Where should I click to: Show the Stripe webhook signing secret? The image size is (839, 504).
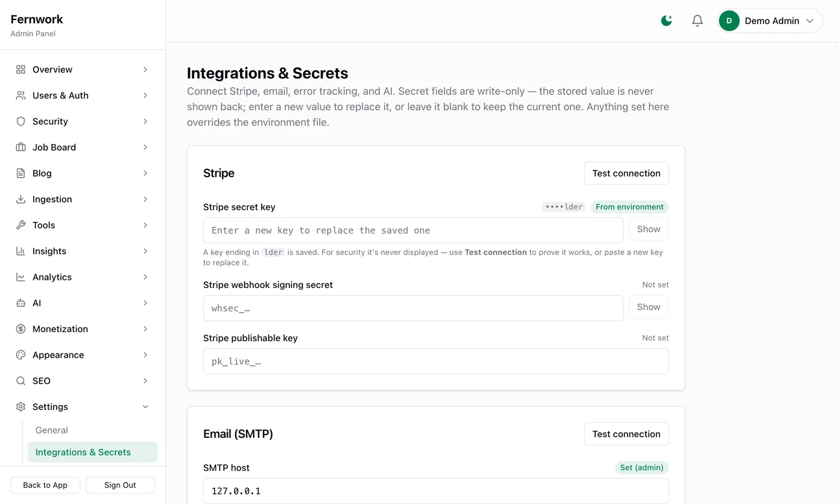click(x=649, y=307)
